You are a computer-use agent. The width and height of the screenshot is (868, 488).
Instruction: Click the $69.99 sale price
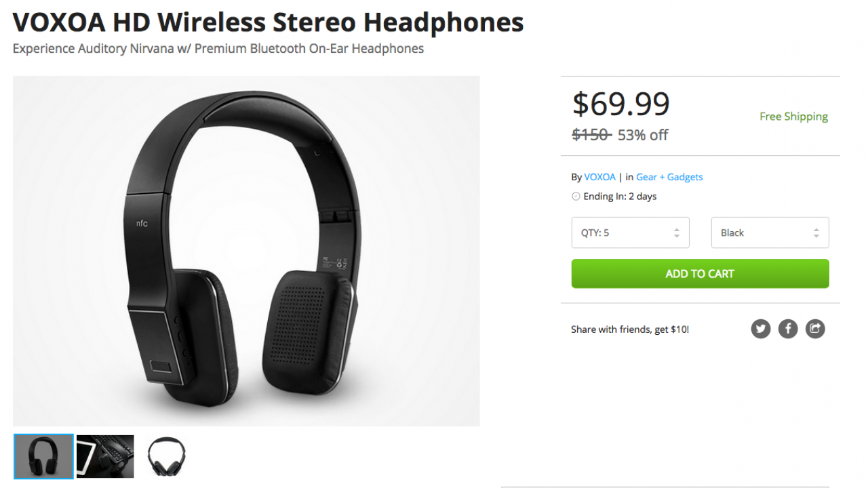click(x=621, y=104)
